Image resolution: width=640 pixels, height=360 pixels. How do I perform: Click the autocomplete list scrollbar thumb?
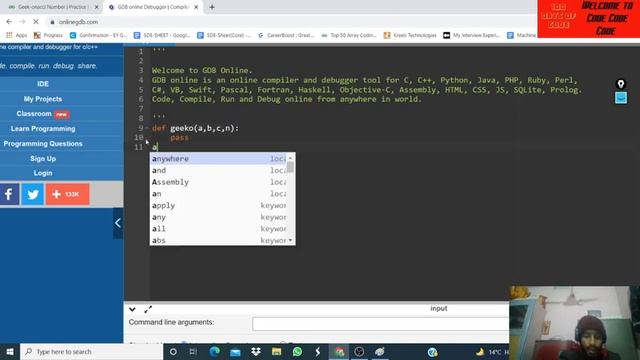(290, 167)
